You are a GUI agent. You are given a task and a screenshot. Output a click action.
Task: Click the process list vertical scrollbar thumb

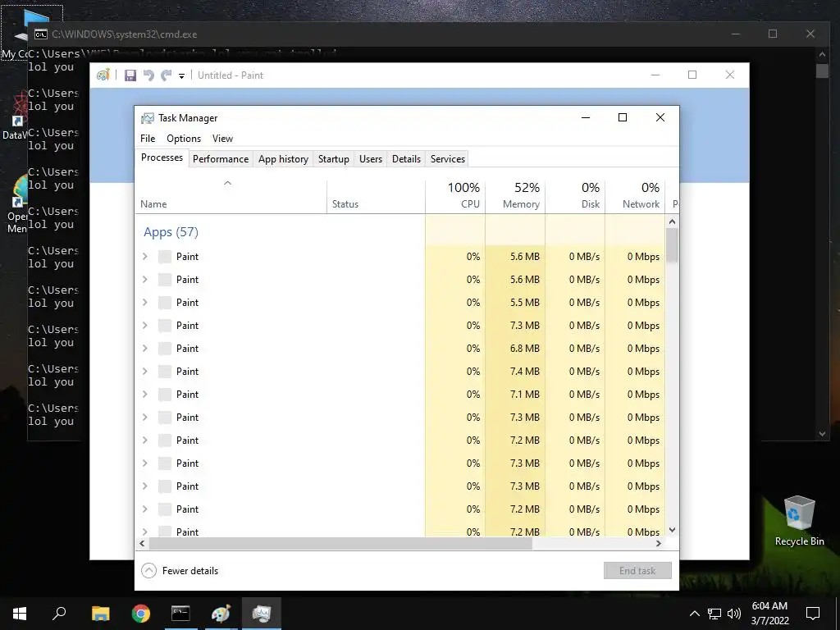point(672,245)
